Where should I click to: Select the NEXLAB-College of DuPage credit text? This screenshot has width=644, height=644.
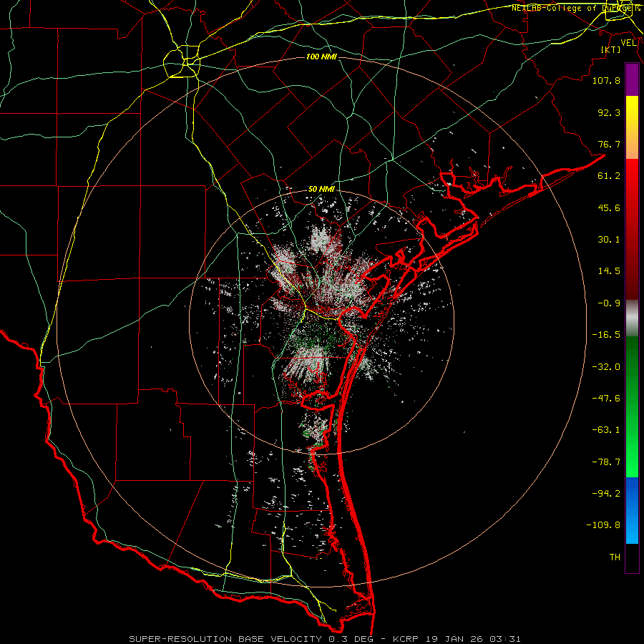tap(575, 8)
